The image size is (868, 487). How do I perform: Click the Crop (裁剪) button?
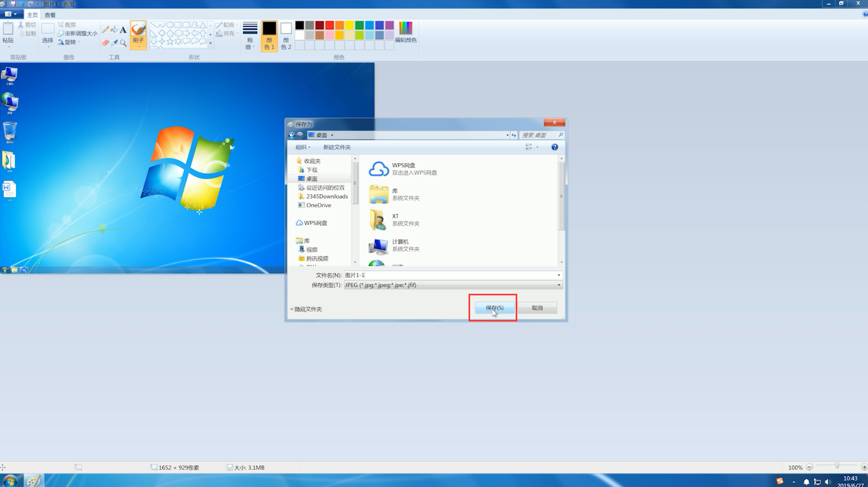pos(67,25)
